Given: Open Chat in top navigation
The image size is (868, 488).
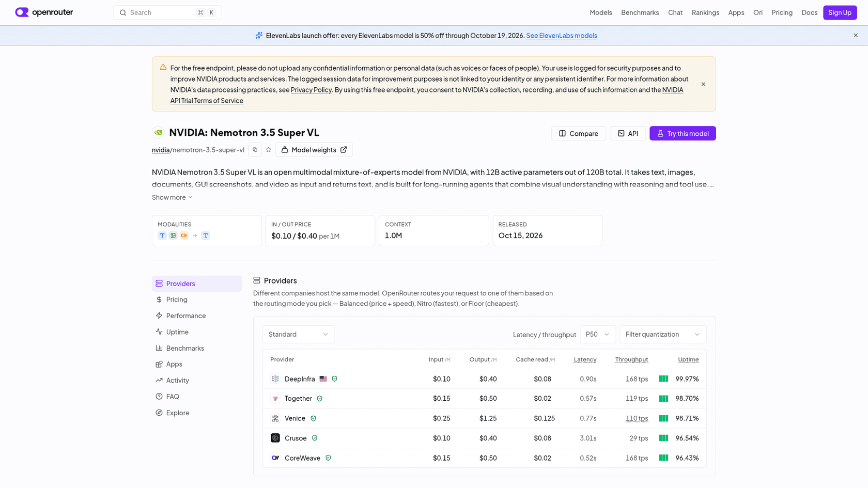Looking at the screenshot, I should pos(675,12).
